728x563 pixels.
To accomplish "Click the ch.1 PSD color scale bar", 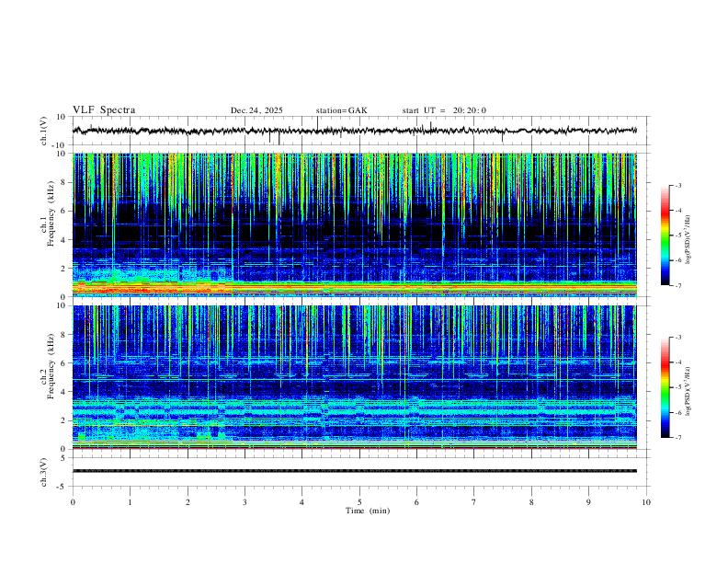I will point(665,236).
